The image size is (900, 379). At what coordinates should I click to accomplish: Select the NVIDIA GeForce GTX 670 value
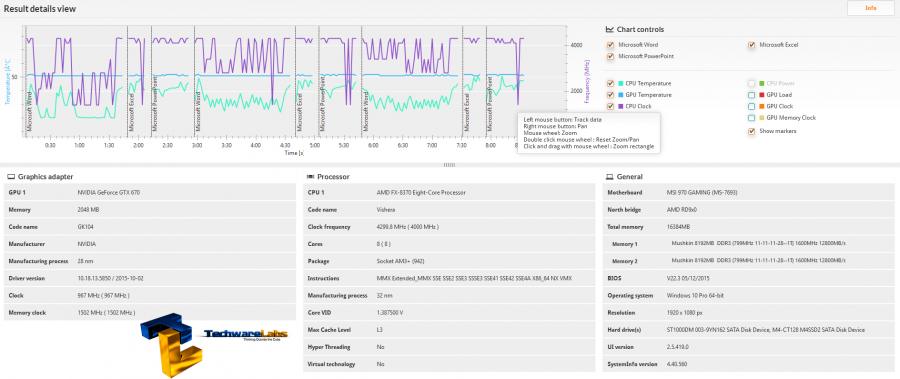(x=108, y=192)
